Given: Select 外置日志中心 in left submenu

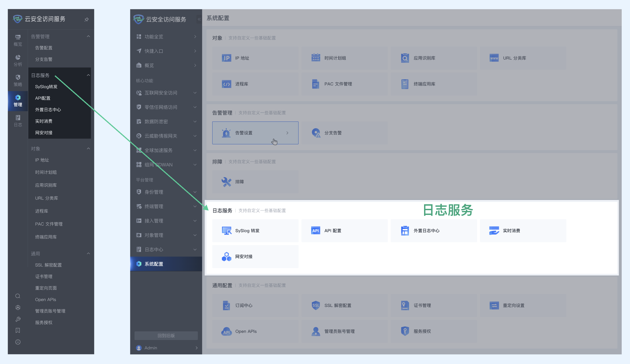Looking at the screenshot, I should [x=48, y=110].
